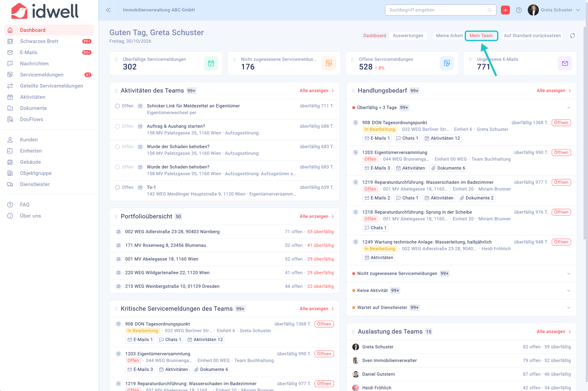This screenshot has height=391, width=588.
Task: Click in the Suchbegriff eingeben search field
Action: (440, 10)
